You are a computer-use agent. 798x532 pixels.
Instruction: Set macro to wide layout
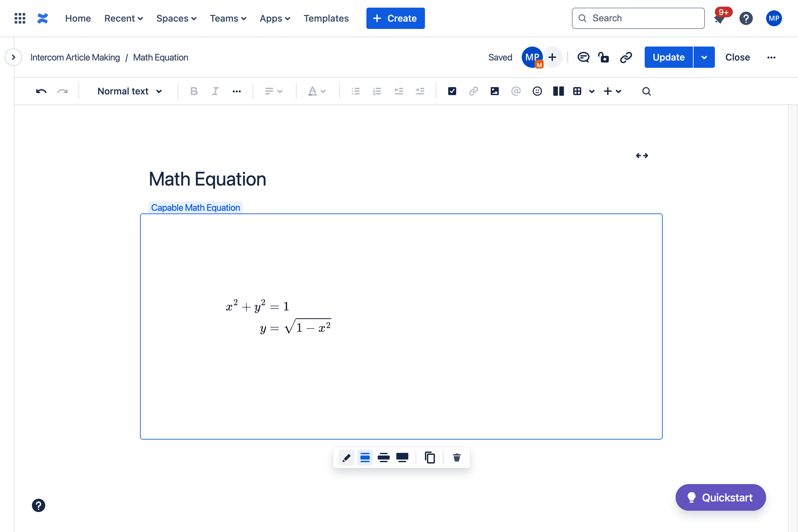coord(383,458)
